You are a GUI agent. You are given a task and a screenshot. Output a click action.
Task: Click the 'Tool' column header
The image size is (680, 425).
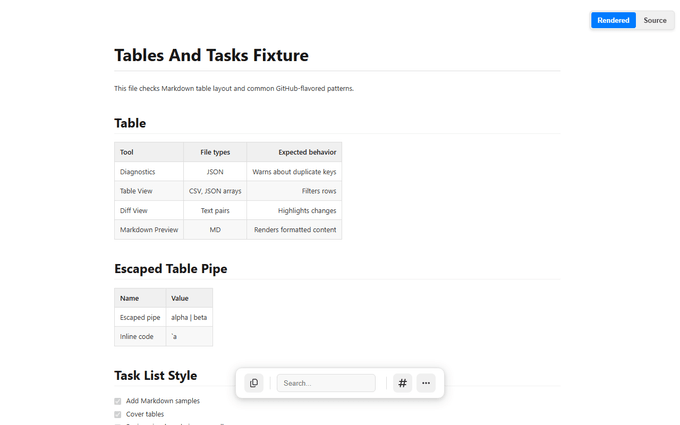149,152
